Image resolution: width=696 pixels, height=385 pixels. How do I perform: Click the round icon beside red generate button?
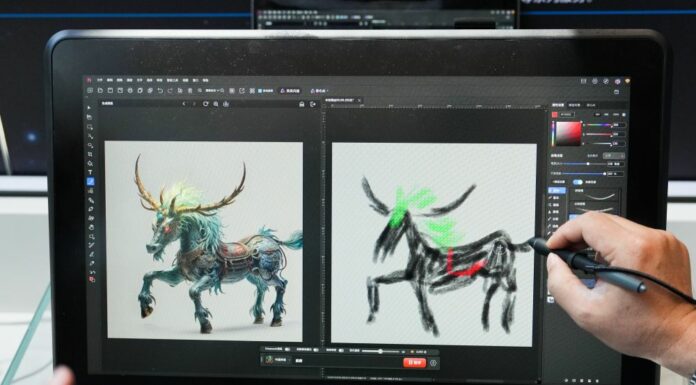(x=433, y=363)
